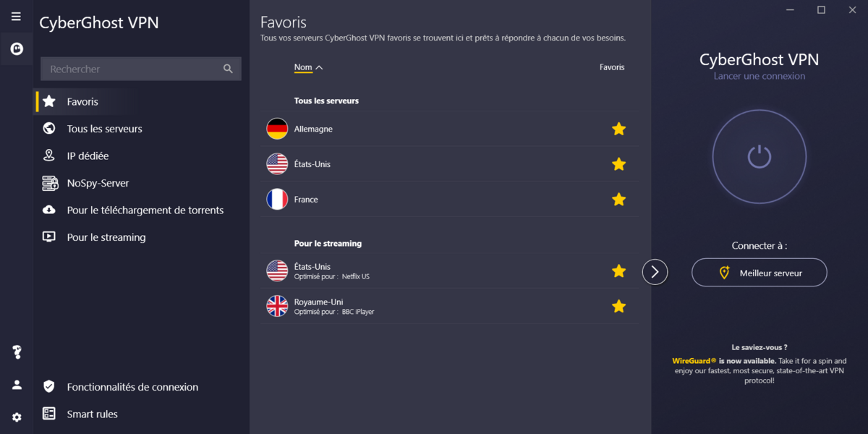Open the Meilleur serveur selector
Image resolution: width=868 pixels, height=434 pixels.
coord(759,273)
